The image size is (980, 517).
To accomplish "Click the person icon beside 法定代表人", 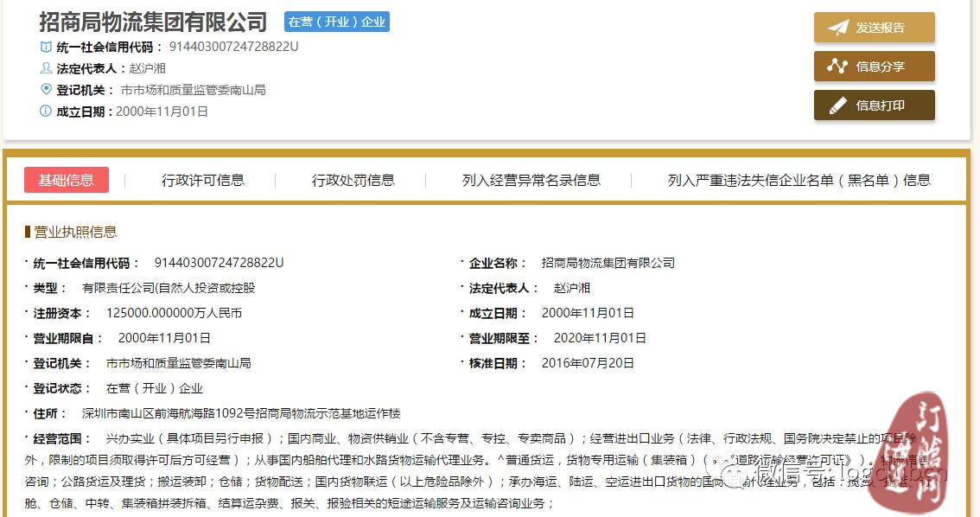I will [46, 68].
